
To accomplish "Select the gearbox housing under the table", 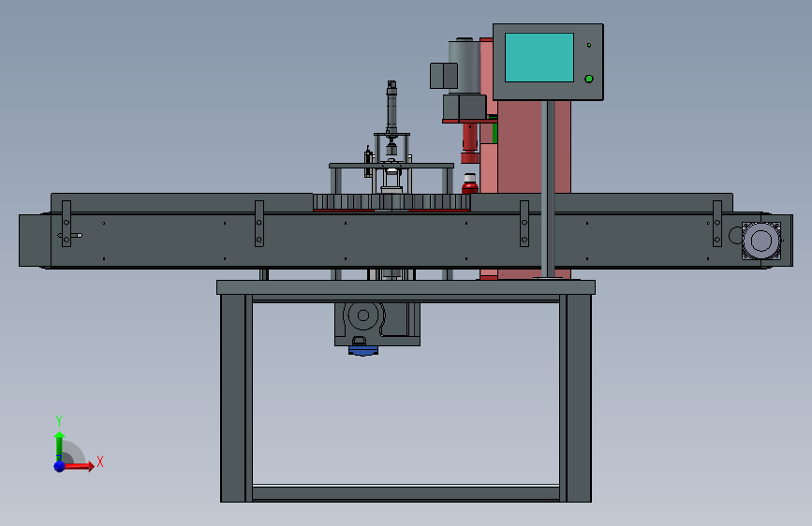I will (x=377, y=324).
